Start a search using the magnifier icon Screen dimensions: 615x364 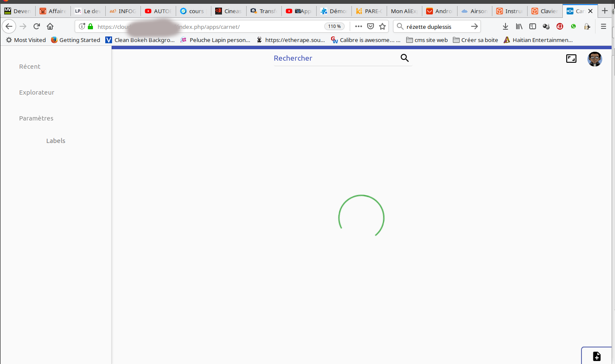(x=404, y=58)
